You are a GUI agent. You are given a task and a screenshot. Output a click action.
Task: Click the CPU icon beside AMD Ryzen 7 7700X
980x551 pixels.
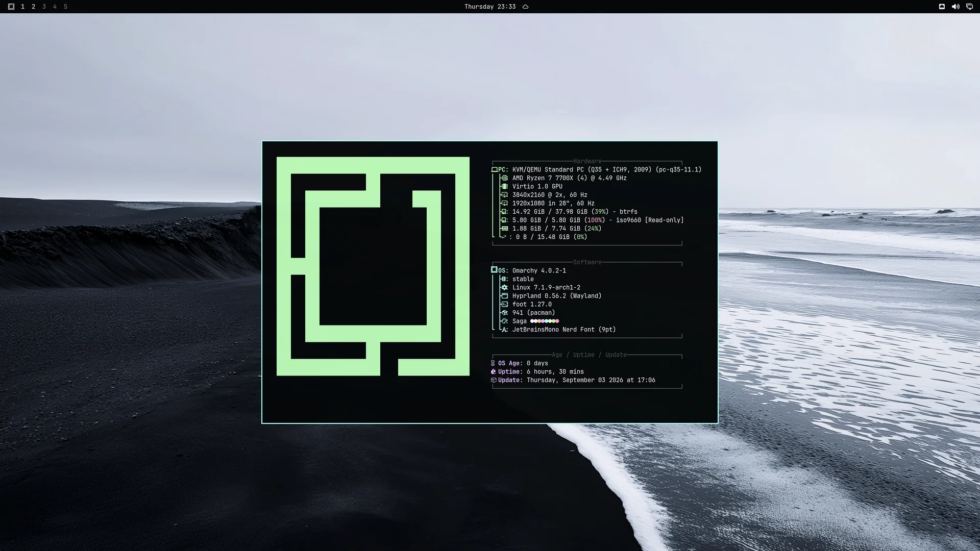[504, 178]
